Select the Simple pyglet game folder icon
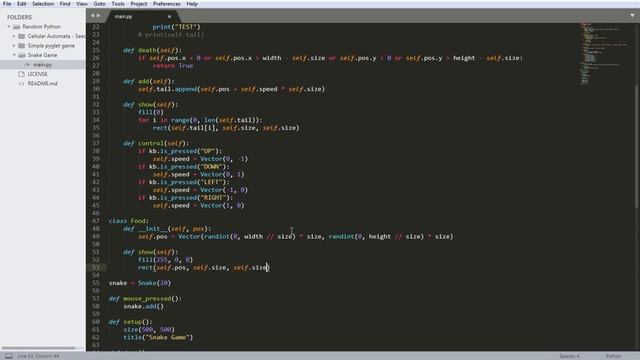The width and height of the screenshot is (640, 360). tap(22, 46)
